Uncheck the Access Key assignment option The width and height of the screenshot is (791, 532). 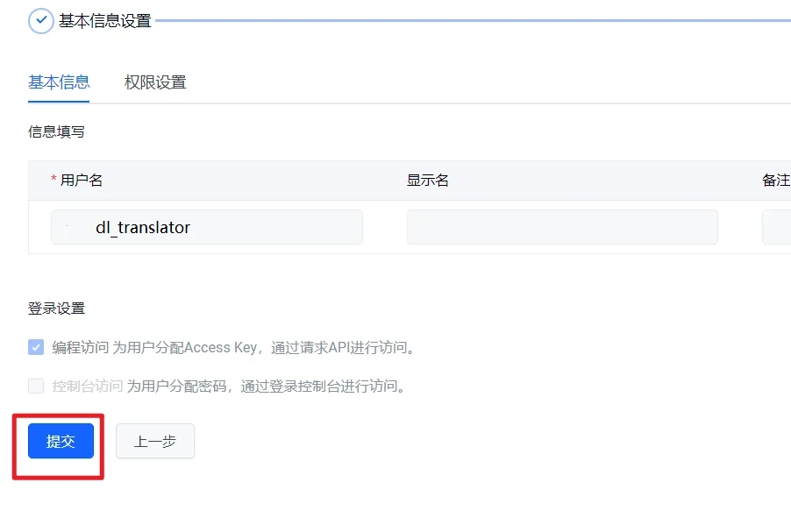(x=35, y=347)
